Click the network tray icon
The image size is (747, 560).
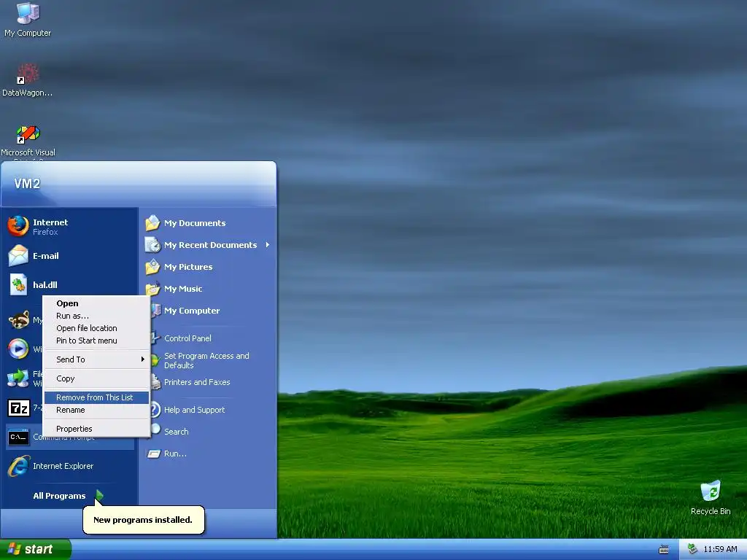pos(692,549)
